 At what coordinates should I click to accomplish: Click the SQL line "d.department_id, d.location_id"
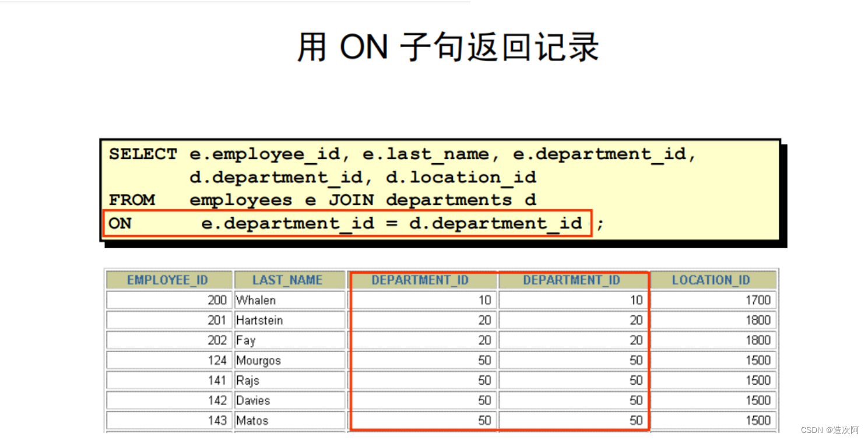click(x=363, y=177)
